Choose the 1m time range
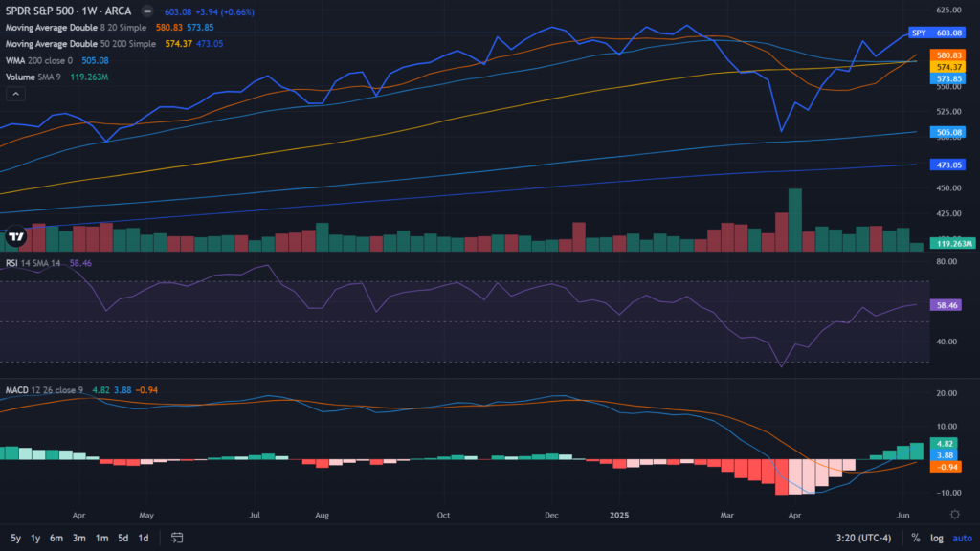Screen dimensions: 980x551 point(101,538)
